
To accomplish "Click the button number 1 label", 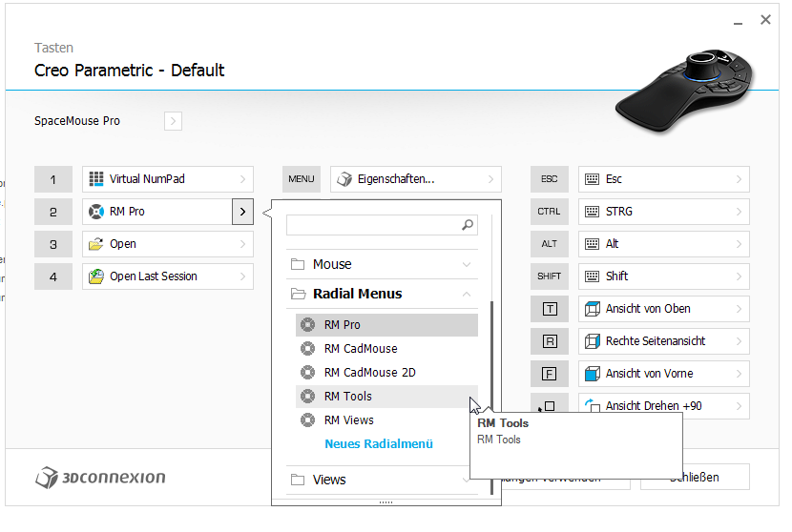I will pyautogui.click(x=53, y=179).
